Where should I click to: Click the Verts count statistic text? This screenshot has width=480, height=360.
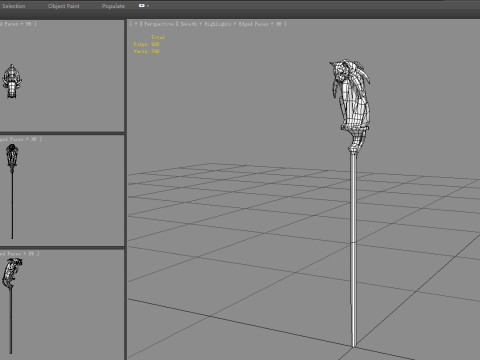[146, 51]
